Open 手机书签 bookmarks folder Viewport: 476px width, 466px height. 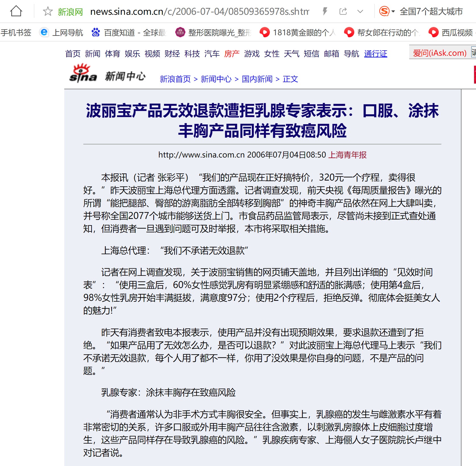click(x=16, y=33)
